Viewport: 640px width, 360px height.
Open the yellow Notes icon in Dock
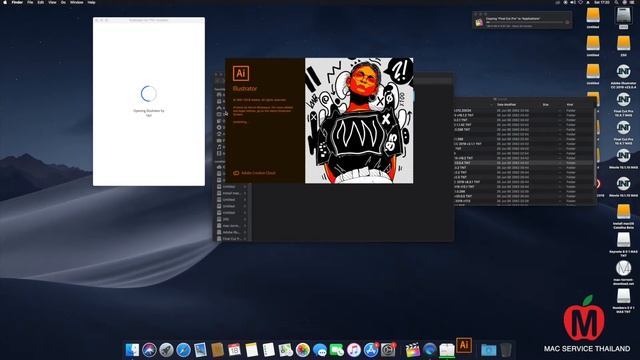251,350
